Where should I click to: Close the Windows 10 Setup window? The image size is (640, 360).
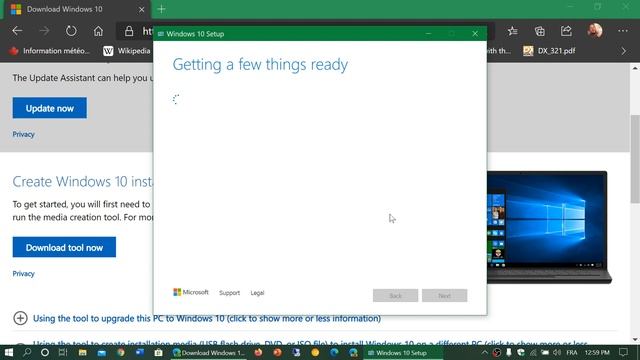pyautogui.click(x=475, y=34)
